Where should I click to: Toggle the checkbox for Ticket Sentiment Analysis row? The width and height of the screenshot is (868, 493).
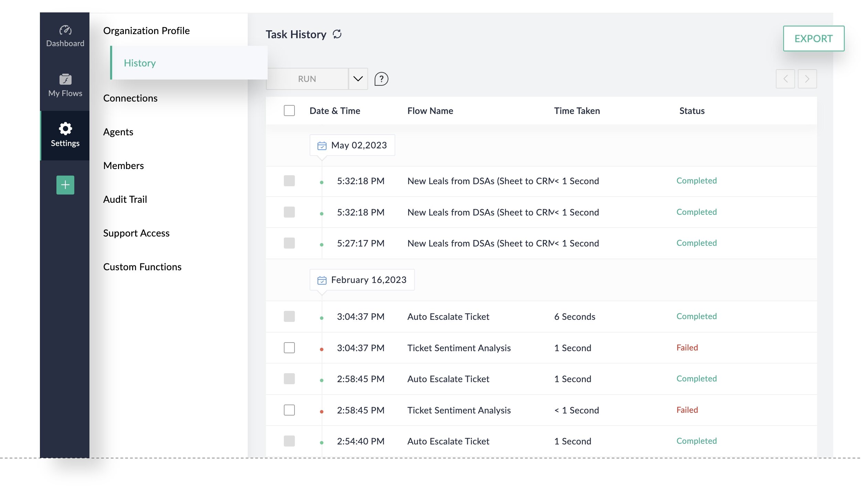click(289, 347)
